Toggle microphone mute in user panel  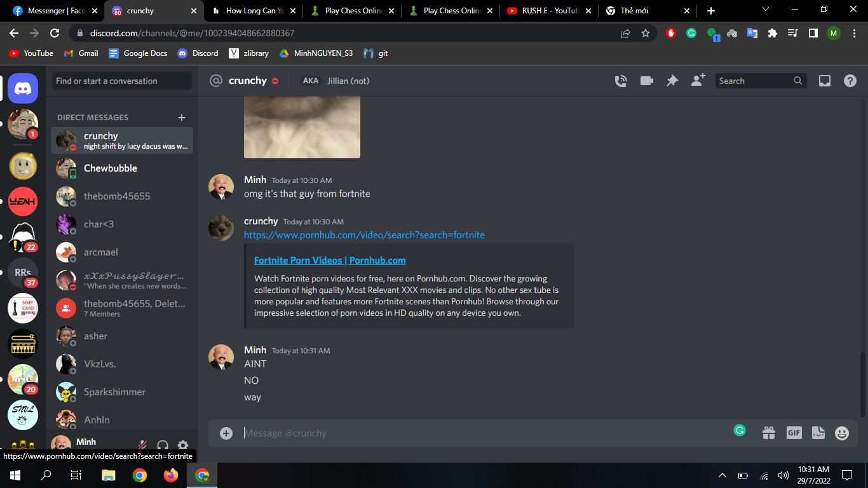[143, 445]
